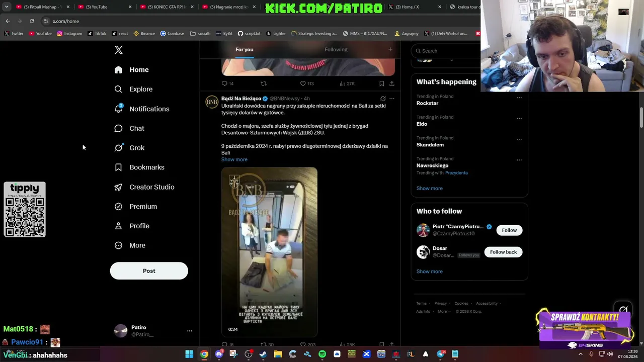Open the Skandalem trending topic
The image size is (644, 362).
tap(430, 145)
